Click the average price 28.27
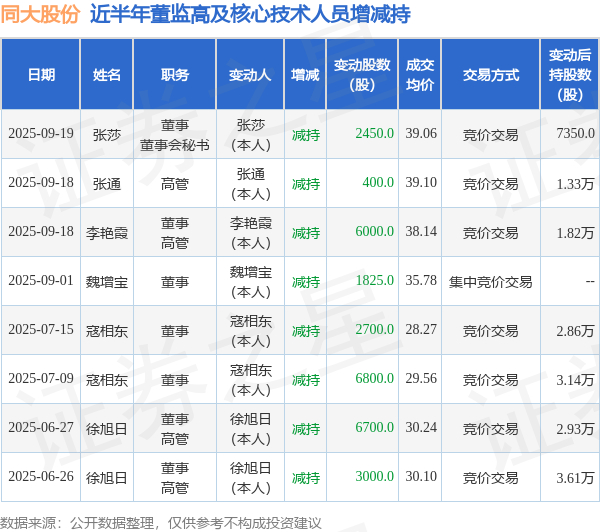The image size is (600, 532). (421, 330)
